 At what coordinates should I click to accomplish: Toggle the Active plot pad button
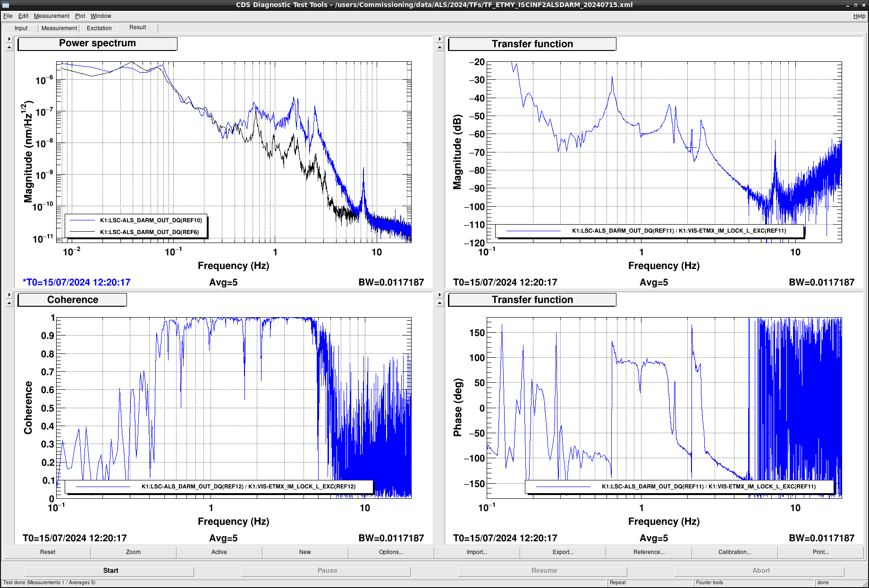(x=219, y=552)
